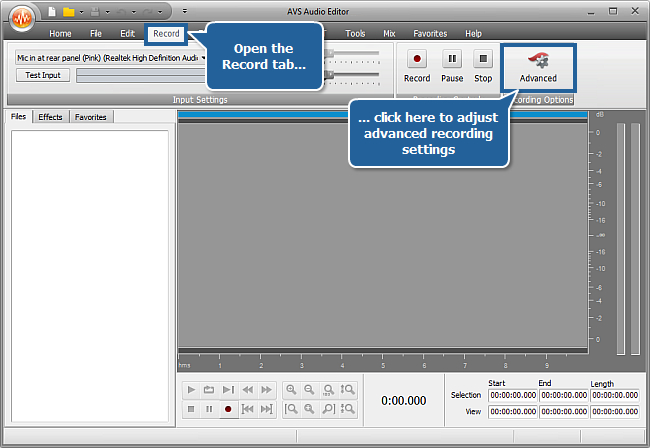Click the Test Input button

pos(43,75)
